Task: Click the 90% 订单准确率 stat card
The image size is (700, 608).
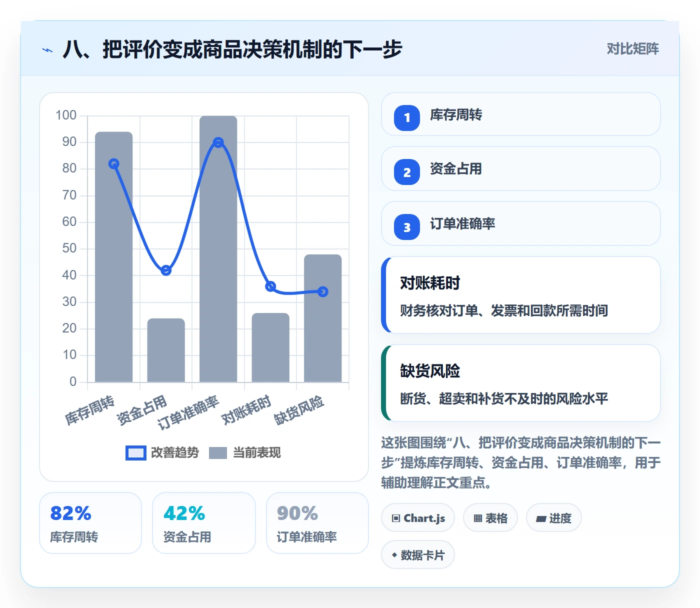Action: (x=317, y=523)
